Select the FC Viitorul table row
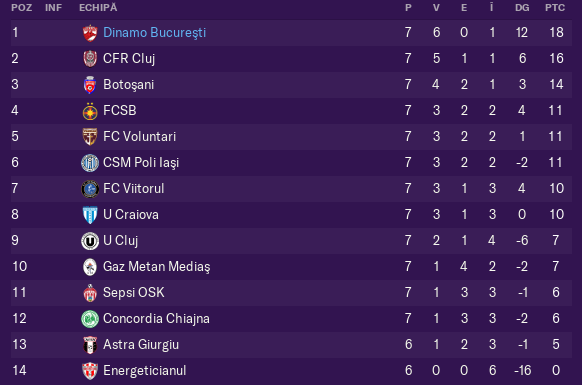 pyautogui.click(x=291, y=189)
